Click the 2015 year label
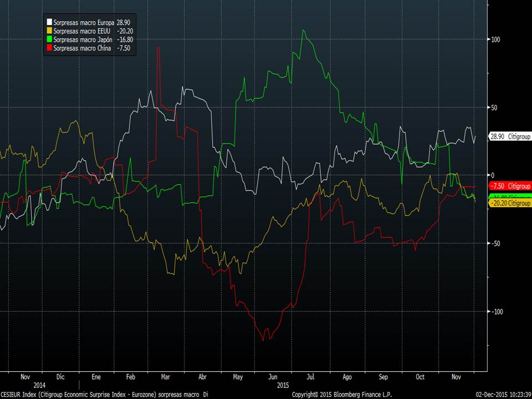 [283, 386]
